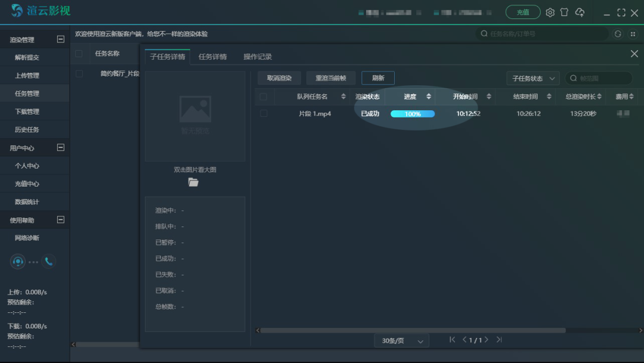Image resolution: width=644 pixels, height=363 pixels.
Task: Click the online customer service icon
Action: (x=18, y=261)
